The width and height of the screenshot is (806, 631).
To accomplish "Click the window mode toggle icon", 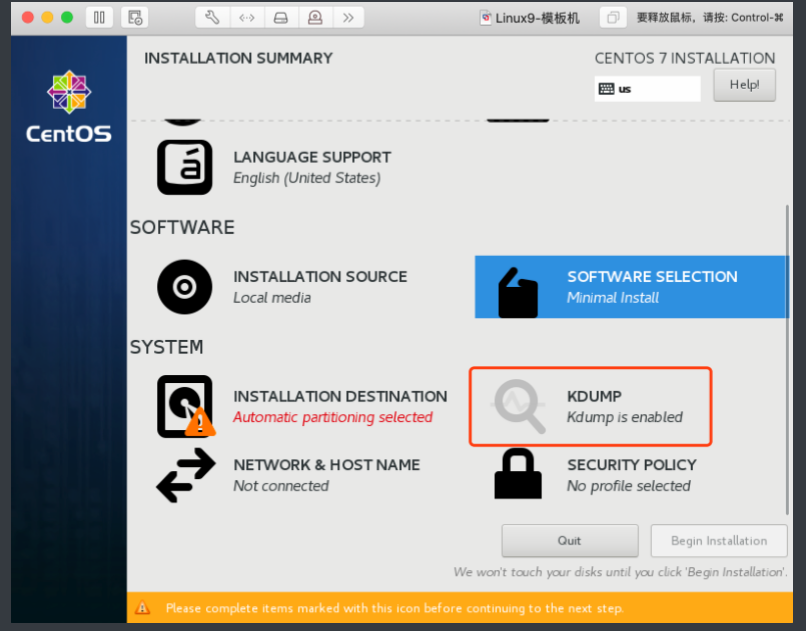I will (x=613, y=18).
